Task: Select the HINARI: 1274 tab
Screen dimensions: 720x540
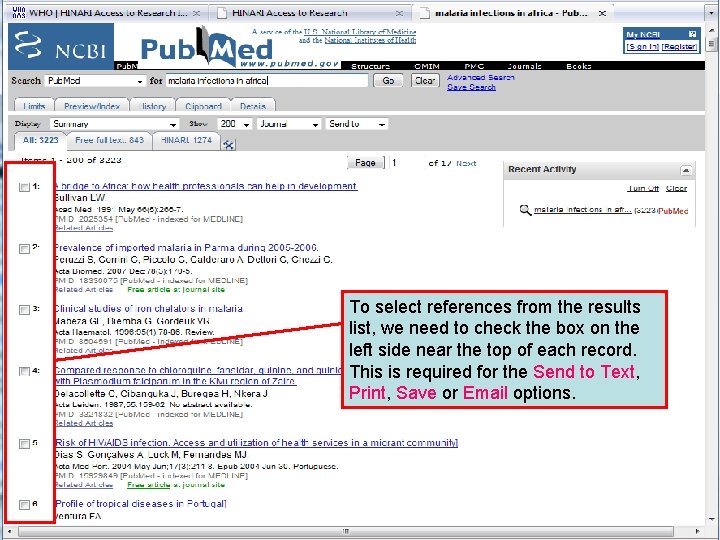Action: coord(186,141)
